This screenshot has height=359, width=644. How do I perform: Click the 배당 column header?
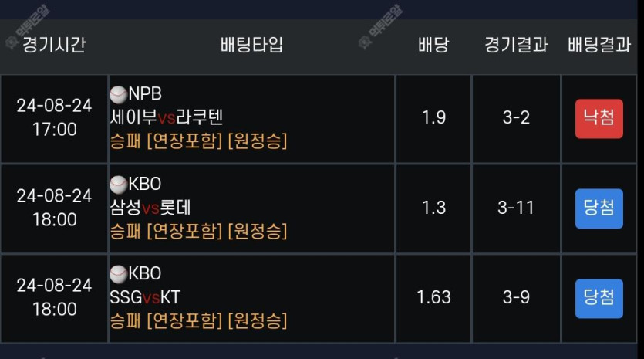[x=433, y=45]
